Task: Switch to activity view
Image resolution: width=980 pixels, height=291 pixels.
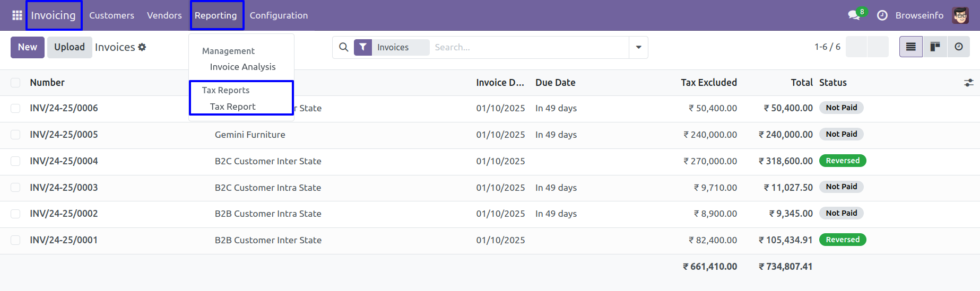Action: pos(959,47)
